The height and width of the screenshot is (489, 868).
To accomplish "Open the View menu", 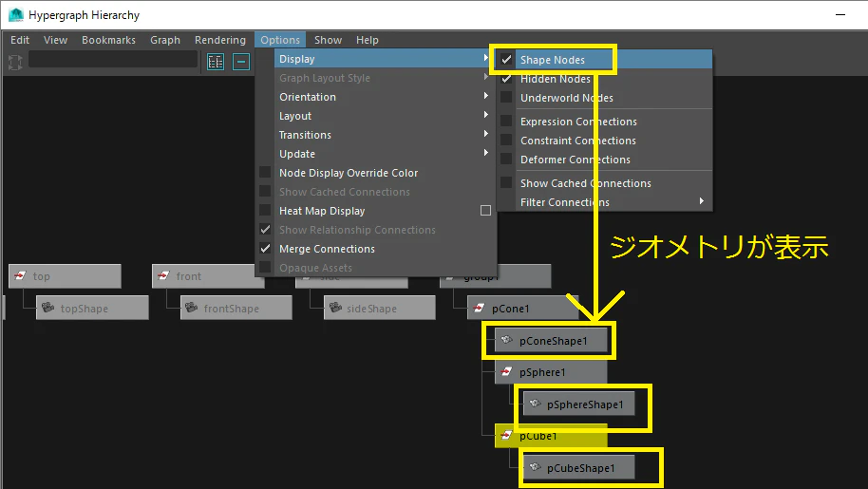I will click(55, 40).
